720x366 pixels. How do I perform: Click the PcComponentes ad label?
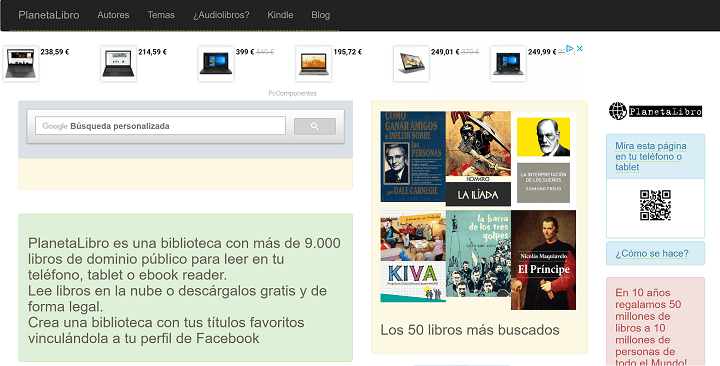tap(292, 93)
